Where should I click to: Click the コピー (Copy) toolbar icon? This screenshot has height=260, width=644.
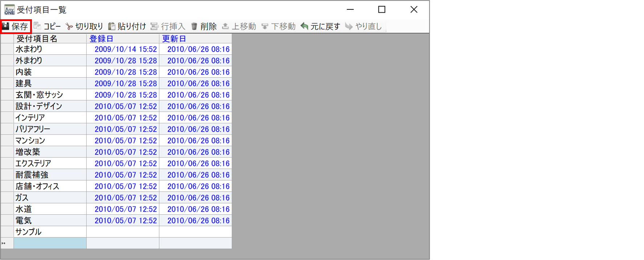pyautogui.click(x=37, y=26)
